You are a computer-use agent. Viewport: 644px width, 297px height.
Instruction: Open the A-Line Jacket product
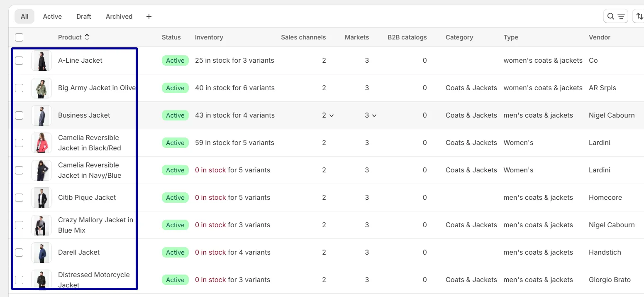point(80,61)
